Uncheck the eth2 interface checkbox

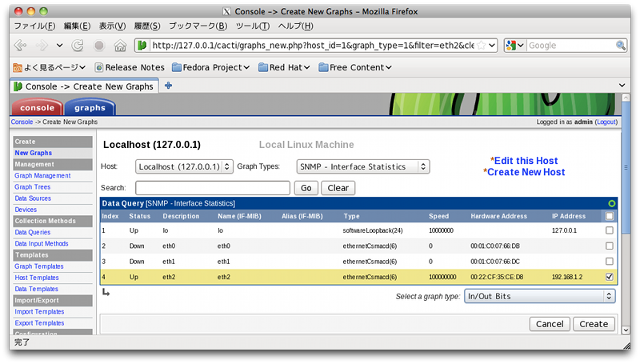click(x=610, y=277)
